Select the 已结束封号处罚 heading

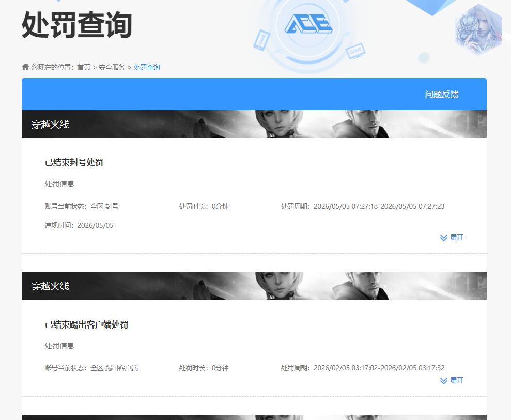click(74, 162)
